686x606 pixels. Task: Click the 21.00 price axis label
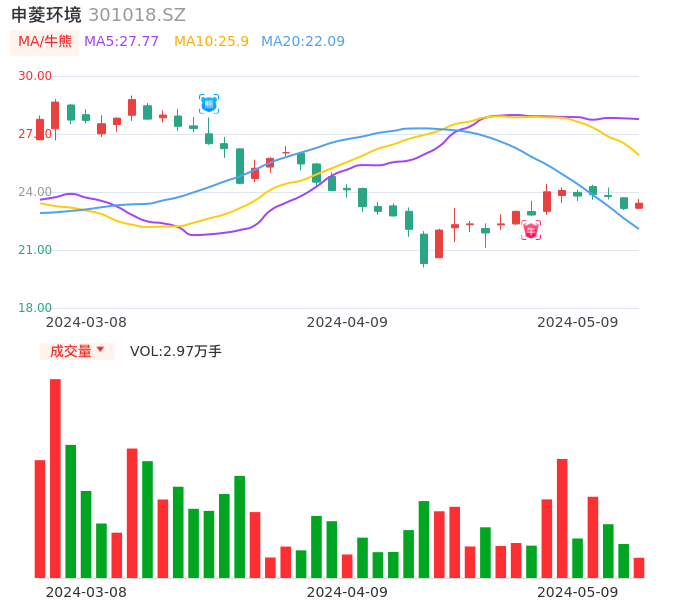point(35,250)
